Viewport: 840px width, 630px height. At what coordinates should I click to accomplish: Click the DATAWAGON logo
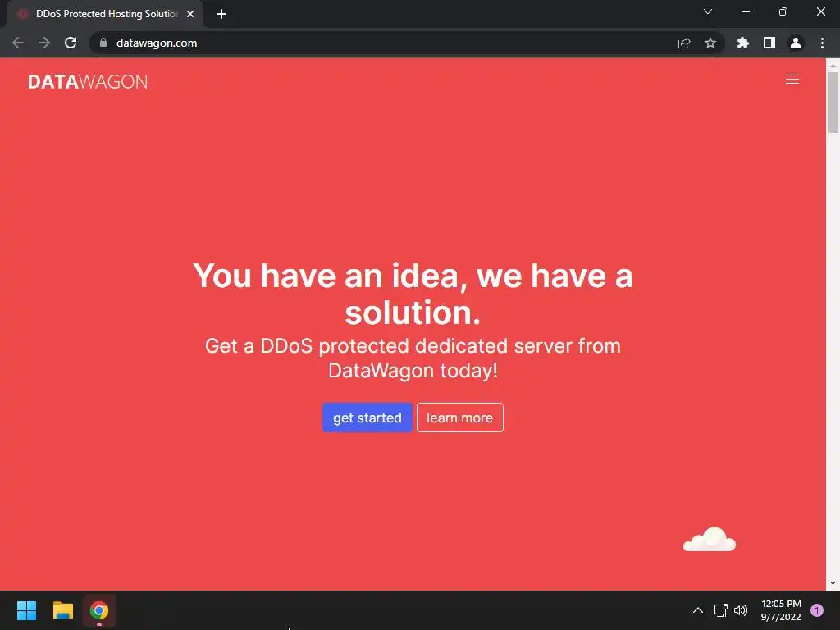88,81
